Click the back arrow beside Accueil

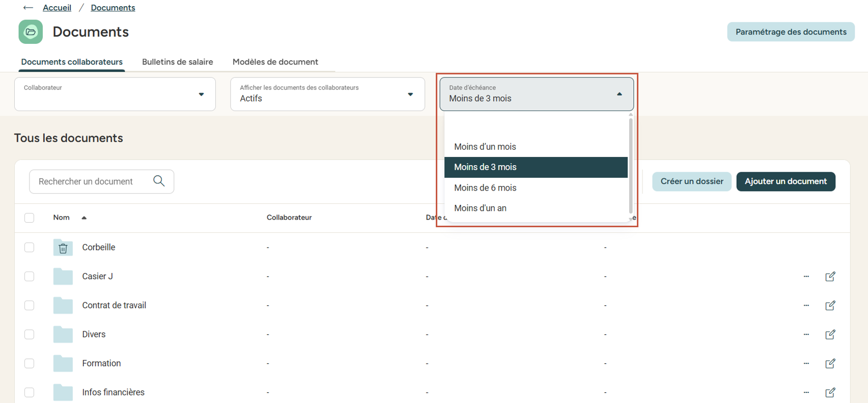pos(28,8)
